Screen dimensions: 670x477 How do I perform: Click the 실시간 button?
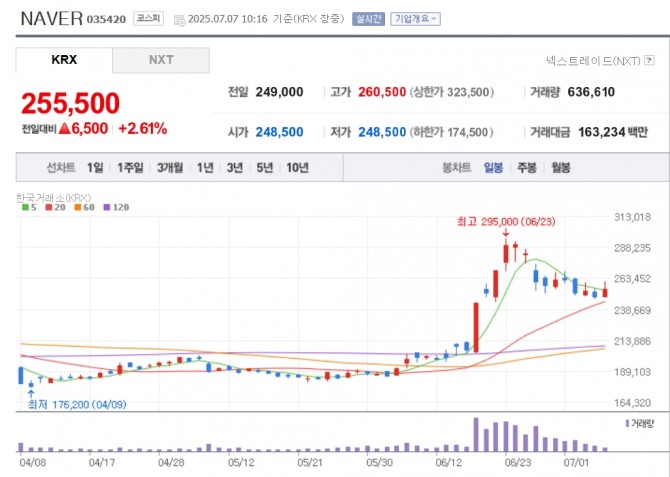pyautogui.click(x=368, y=19)
